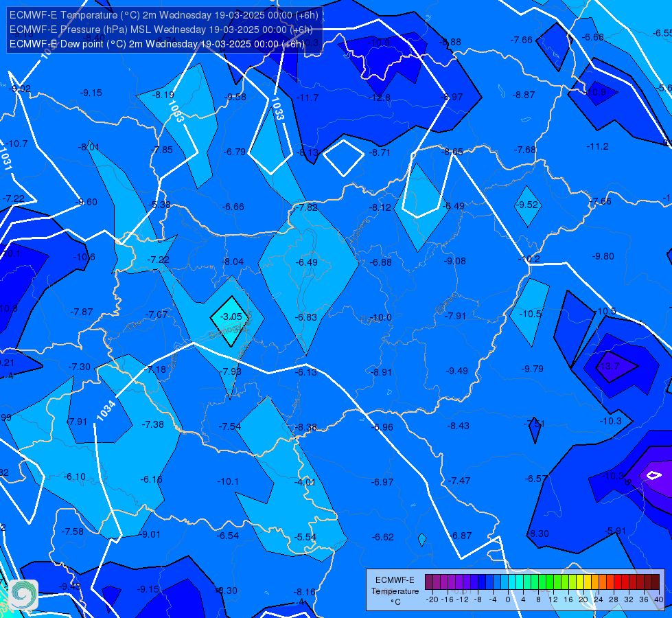This screenshot has width=672, height=618.
Task: Pick the -7.47 temperature value
Action: [x=459, y=481]
